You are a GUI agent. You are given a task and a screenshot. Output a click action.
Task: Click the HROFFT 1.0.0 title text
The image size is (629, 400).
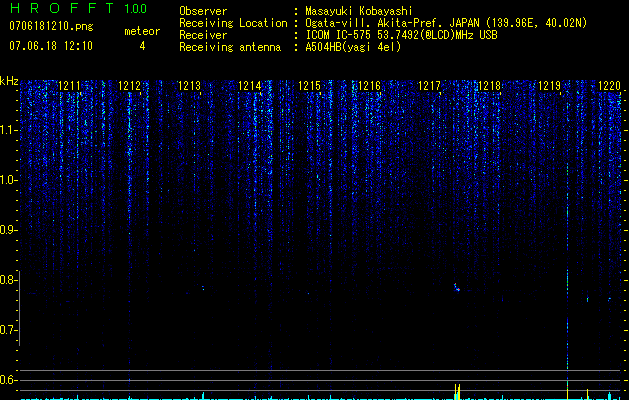point(78,8)
